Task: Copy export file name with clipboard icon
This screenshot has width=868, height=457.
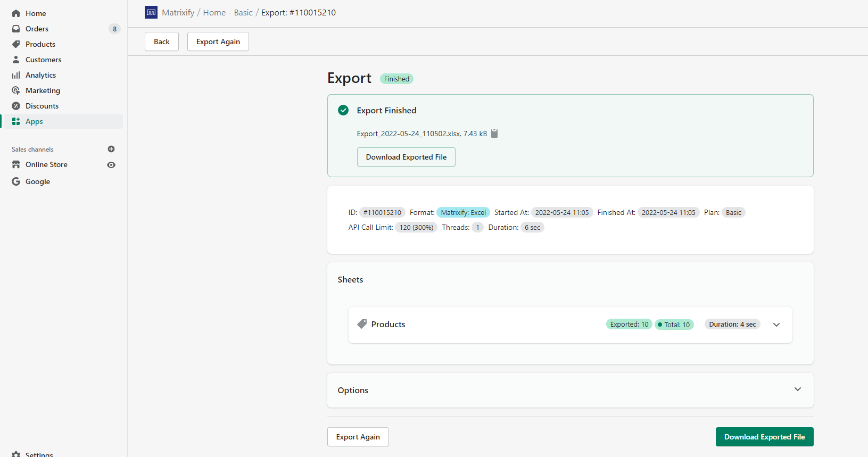Action: tap(494, 134)
